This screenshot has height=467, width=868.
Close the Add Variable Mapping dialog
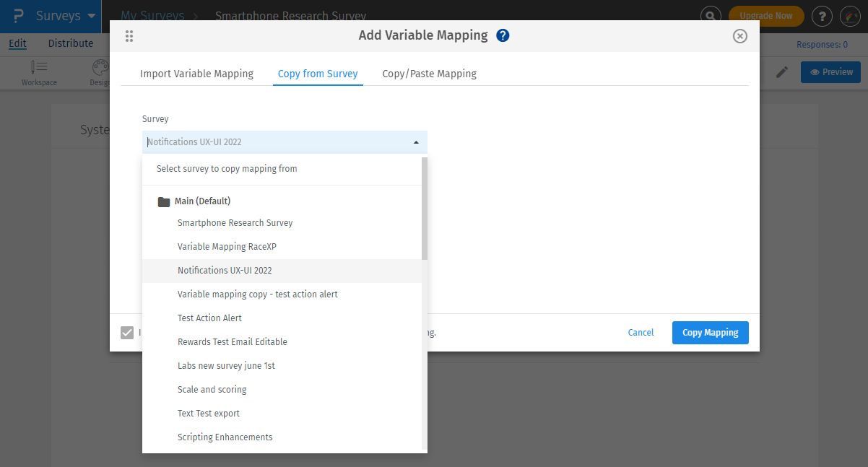[x=739, y=36]
